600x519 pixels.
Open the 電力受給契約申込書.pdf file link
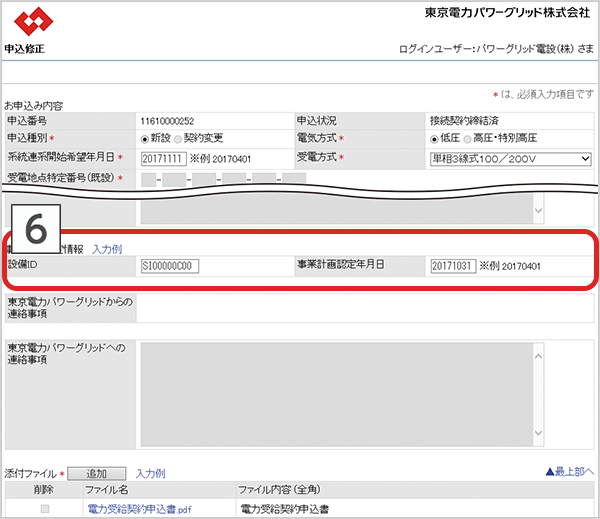(139, 509)
